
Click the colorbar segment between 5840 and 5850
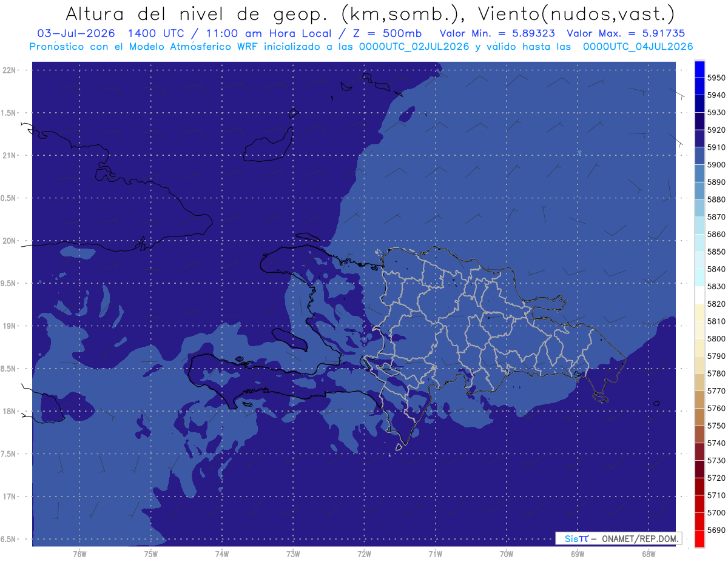pyautogui.click(x=699, y=261)
